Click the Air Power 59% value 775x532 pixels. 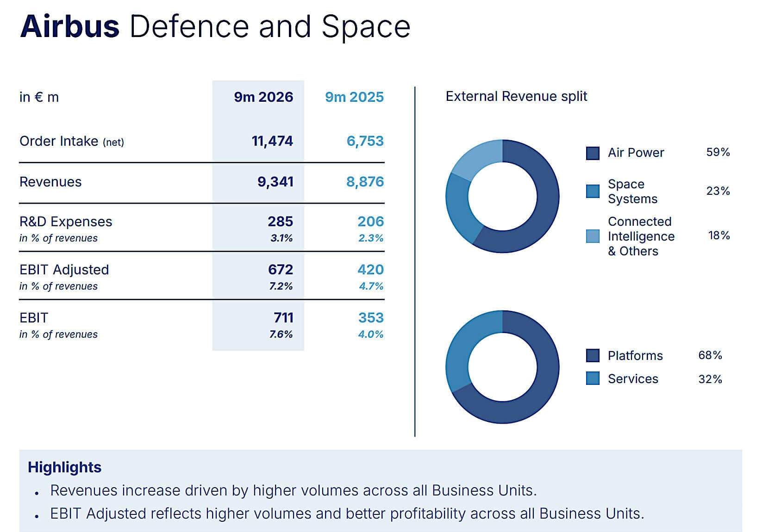[x=718, y=152]
